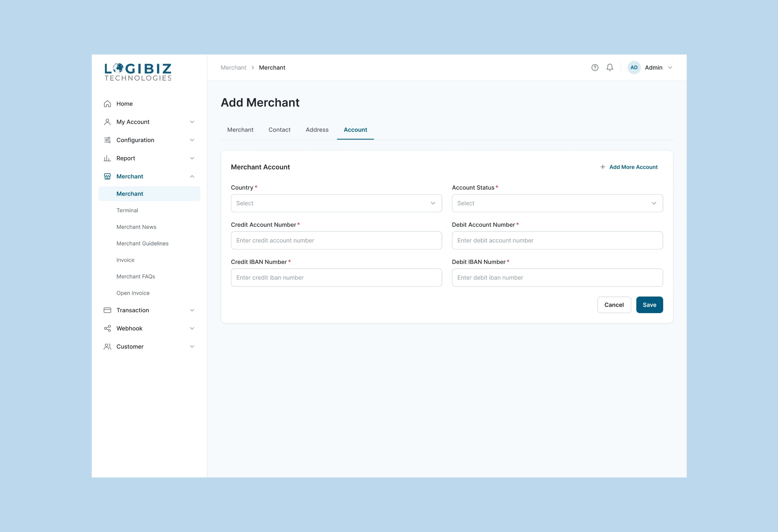Focus the Credit IBAN Number field

click(x=336, y=277)
